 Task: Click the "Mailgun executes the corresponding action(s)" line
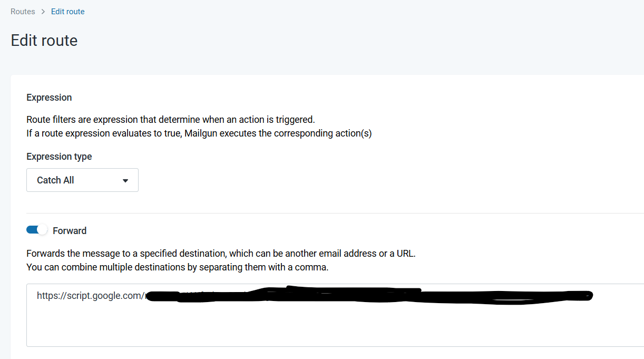coord(278,133)
